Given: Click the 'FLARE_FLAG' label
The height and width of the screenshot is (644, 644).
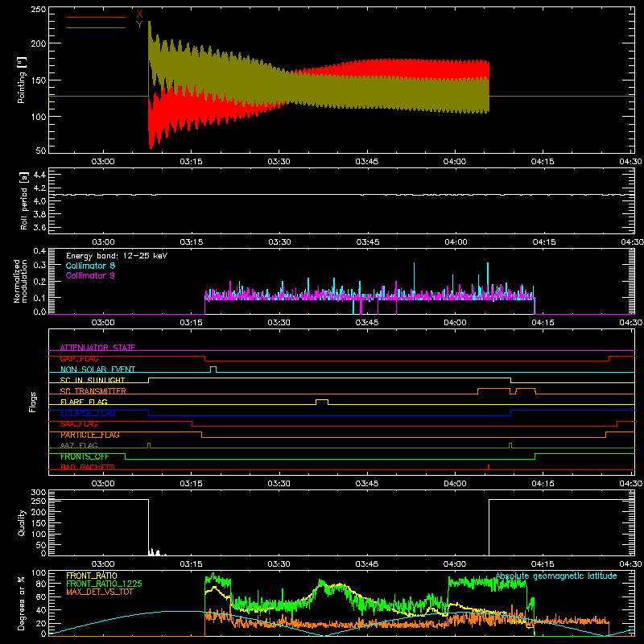Looking at the screenshot, I should pyautogui.click(x=84, y=402).
